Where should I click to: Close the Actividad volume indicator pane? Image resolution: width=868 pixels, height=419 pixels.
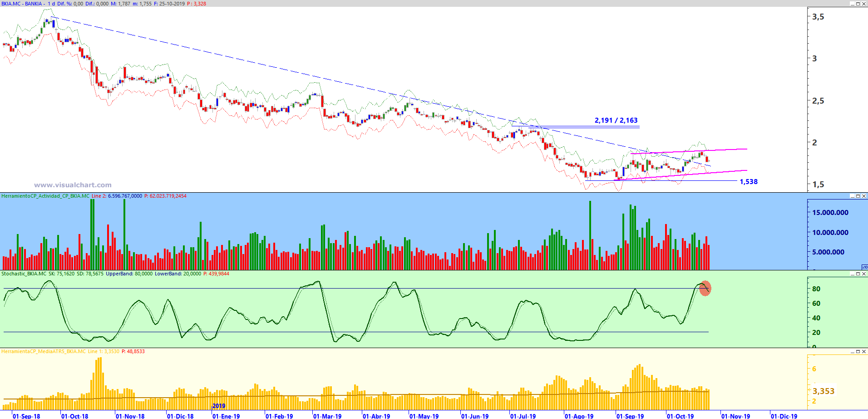click(864, 196)
